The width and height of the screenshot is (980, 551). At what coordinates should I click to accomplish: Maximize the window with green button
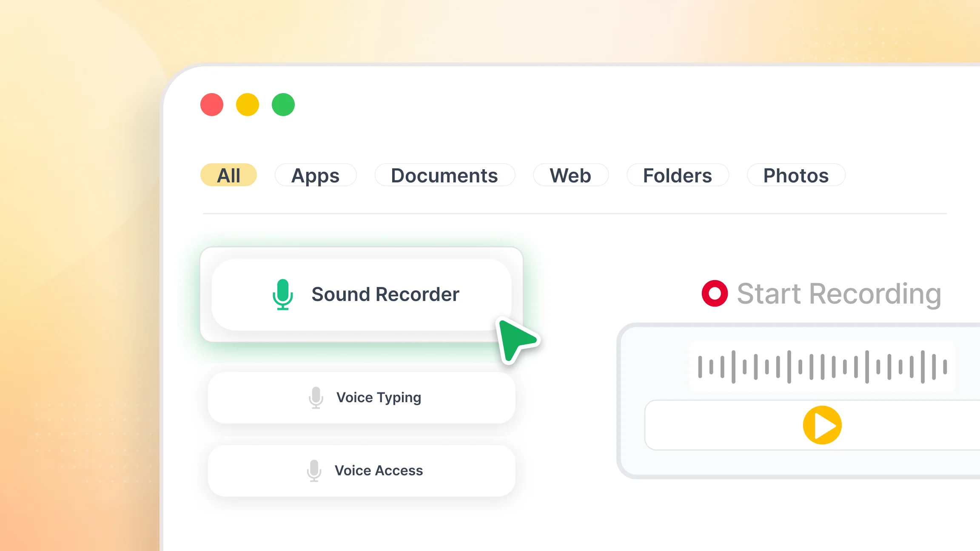[x=283, y=105]
